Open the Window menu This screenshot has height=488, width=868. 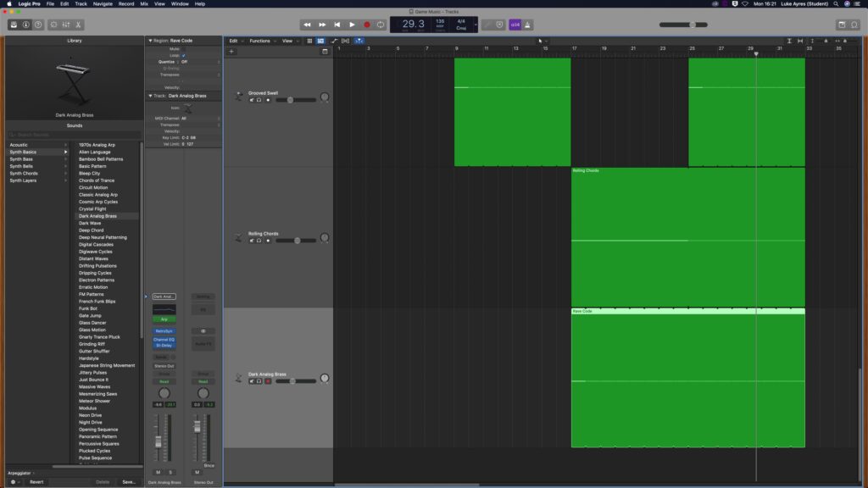pyautogui.click(x=180, y=4)
